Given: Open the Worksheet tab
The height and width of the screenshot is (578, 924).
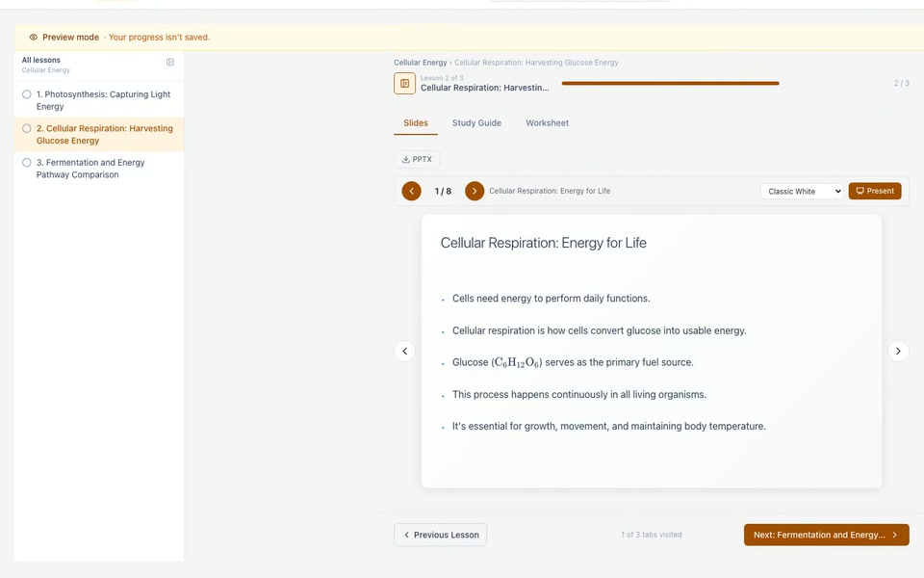Looking at the screenshot, I should (x=547, y=123).
